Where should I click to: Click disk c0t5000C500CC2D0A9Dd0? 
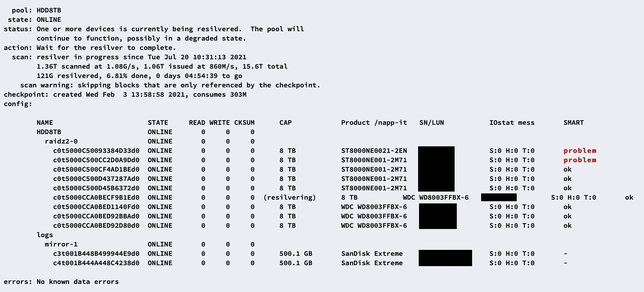click(96, 160)
